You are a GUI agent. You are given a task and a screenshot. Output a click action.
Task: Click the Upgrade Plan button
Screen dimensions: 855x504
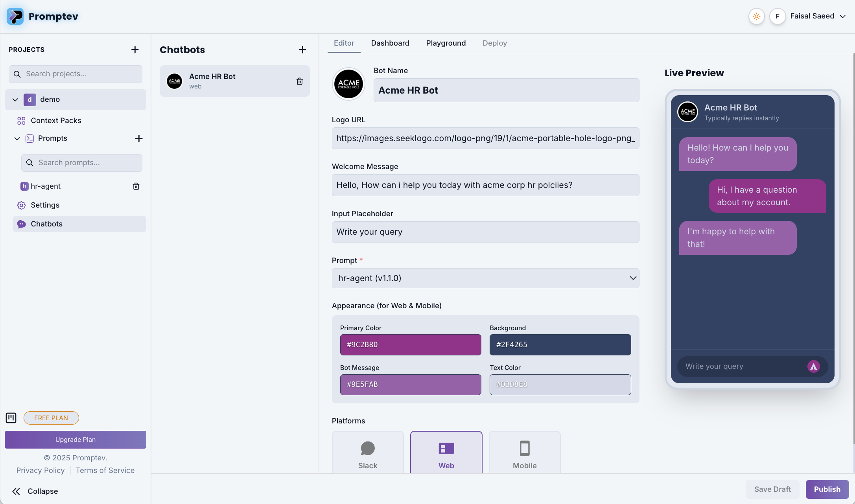pos(76,440)
